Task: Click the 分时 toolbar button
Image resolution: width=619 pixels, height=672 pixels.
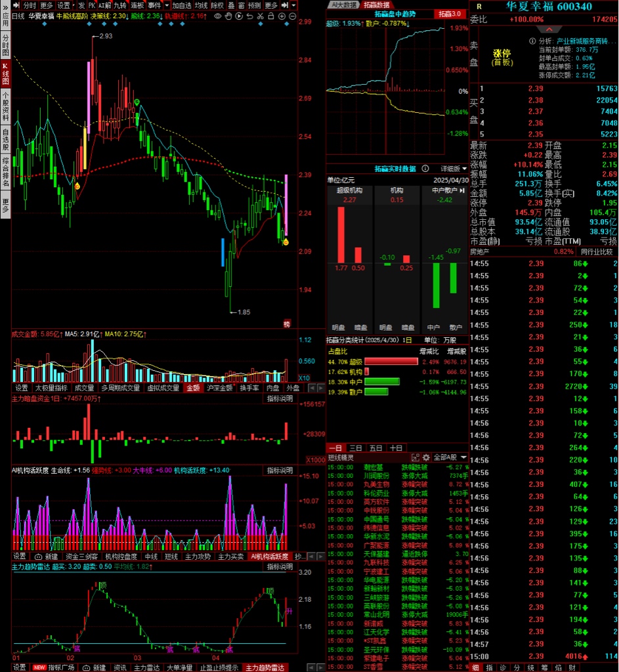Action: pyautogui.click(x=30, y=5)
